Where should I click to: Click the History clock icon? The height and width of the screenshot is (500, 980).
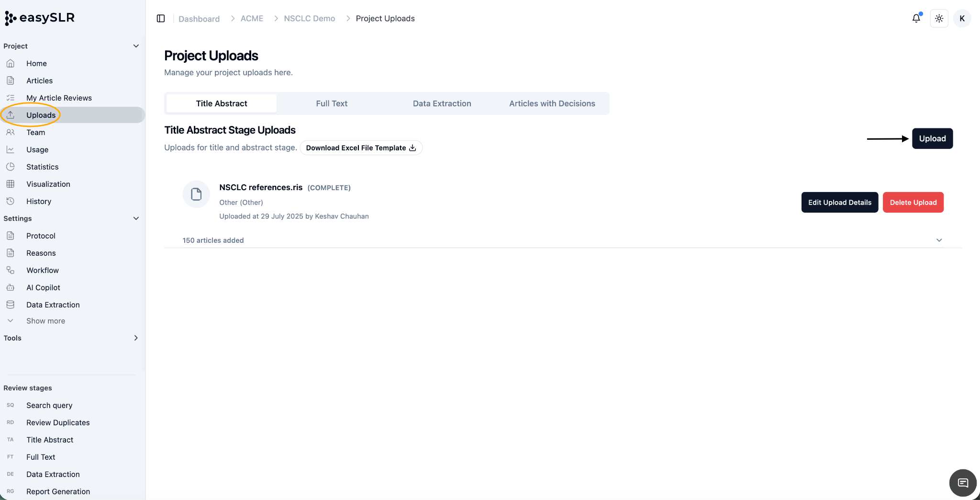click(x=11, y=201)
